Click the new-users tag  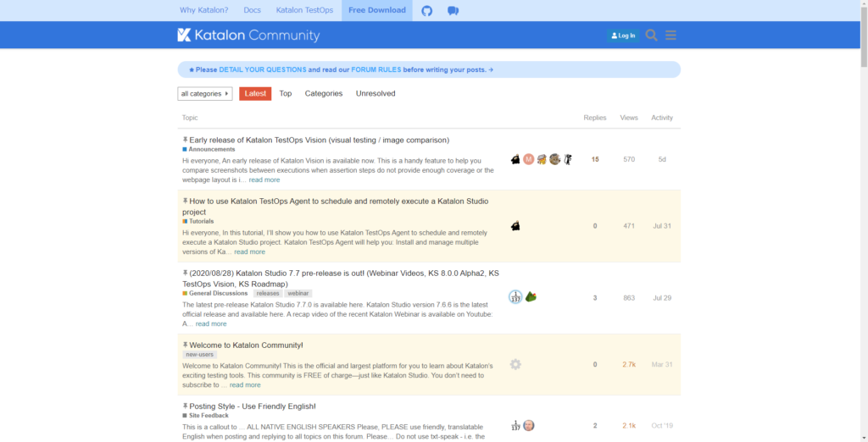coord(200,355)
